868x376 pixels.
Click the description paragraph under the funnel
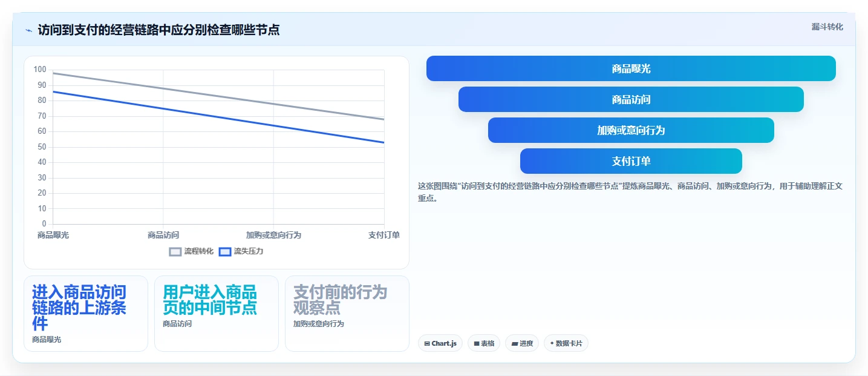point(630,192)
